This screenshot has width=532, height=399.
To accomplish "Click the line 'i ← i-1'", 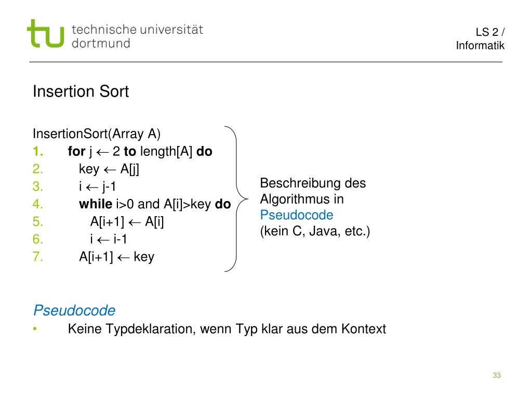I will pyautogui.click(x=108, y=239).
